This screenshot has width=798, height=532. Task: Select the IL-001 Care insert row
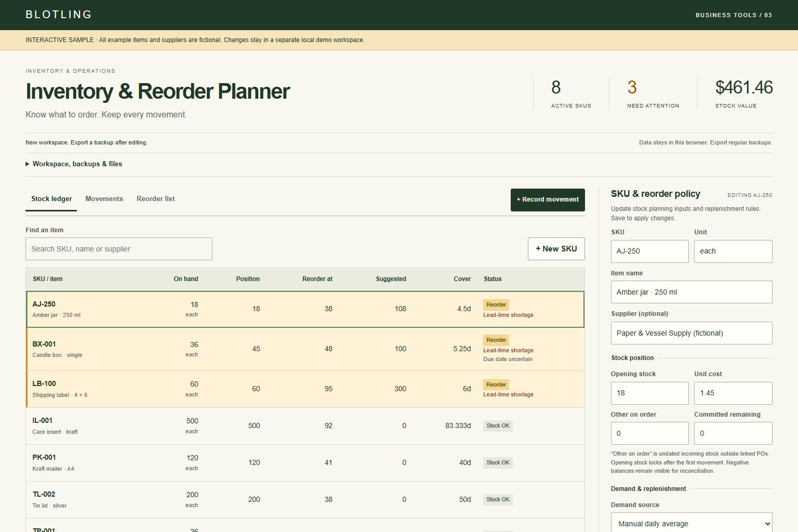tap(305, 426)
